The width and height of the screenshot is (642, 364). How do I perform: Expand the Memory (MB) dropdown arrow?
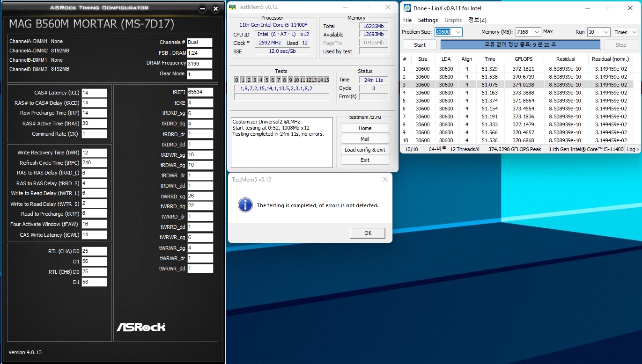537,32
